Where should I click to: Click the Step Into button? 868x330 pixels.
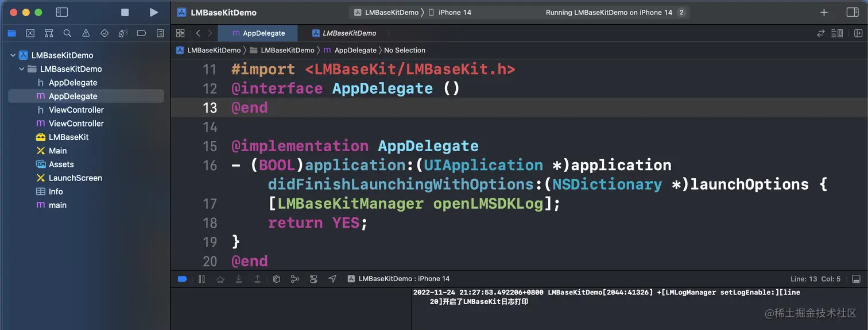[239, 279]
